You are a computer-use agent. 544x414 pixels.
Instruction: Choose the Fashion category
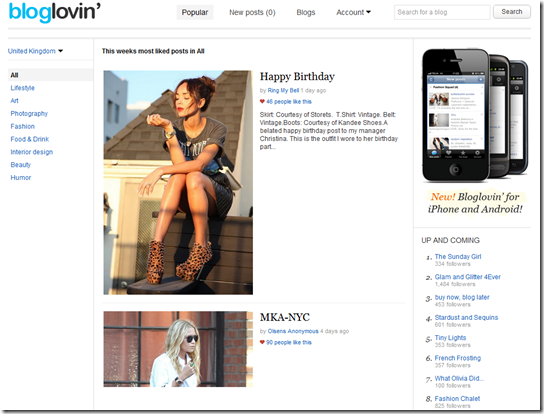tap(23, 126)
